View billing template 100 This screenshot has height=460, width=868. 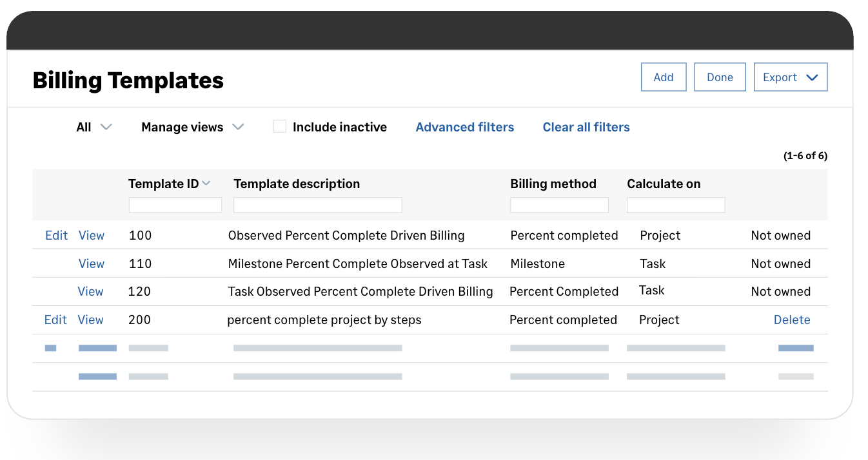click(x=91, y=235)
